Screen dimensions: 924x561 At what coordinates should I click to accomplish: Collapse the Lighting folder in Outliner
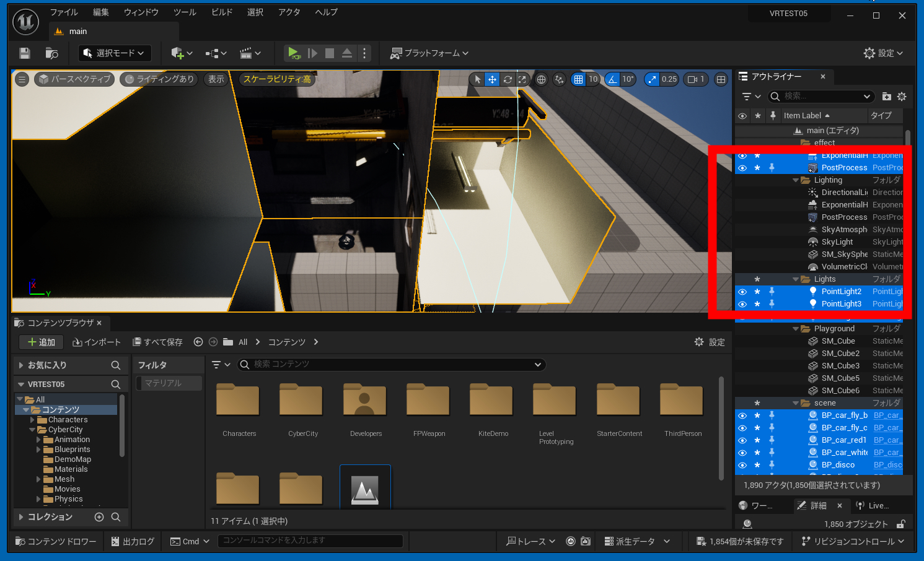796,180
